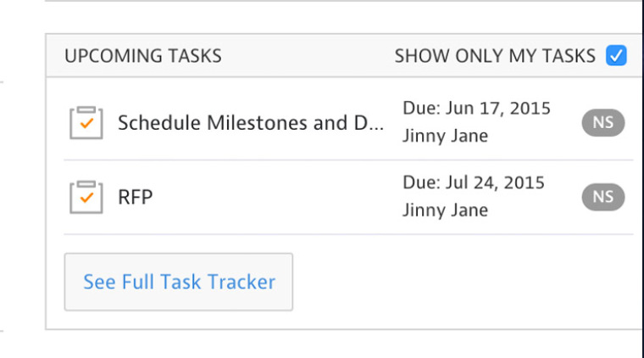The height and width of the screenshot is (358, 644).
Task: Select the whole Schedule Milestones task row
Action: click(x=348, y=122)
